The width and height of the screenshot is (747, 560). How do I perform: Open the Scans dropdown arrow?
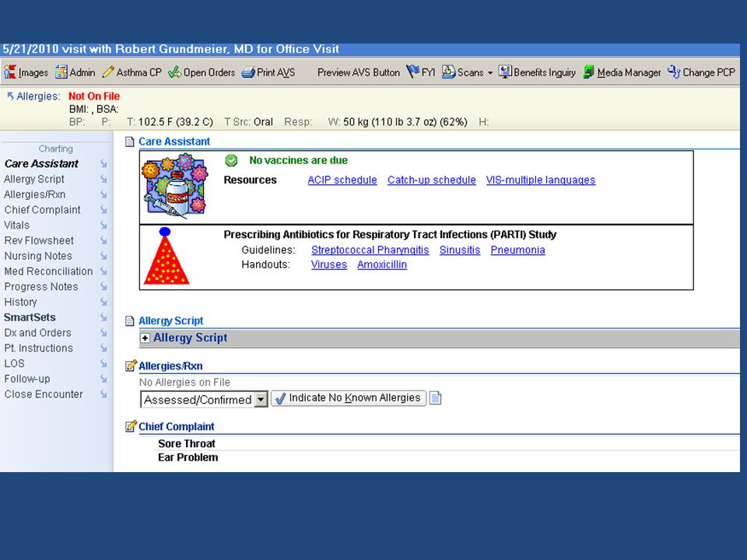point(490,73)
